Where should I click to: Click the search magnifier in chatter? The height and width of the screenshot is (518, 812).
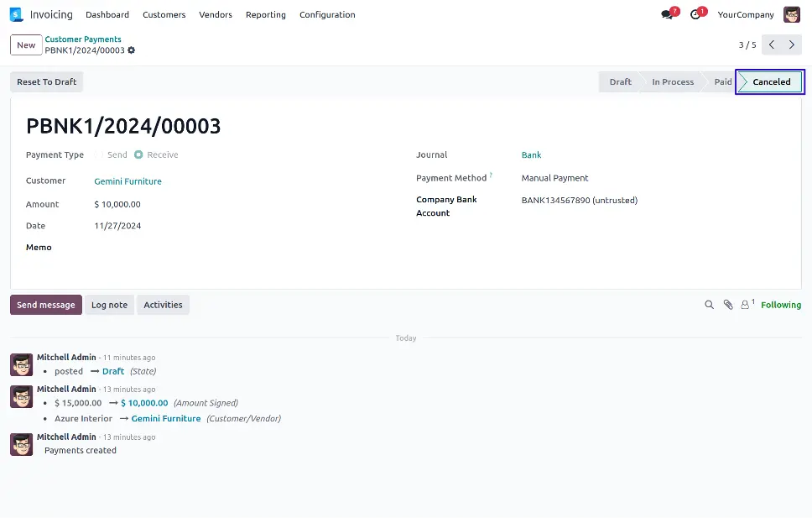[709, 305]
